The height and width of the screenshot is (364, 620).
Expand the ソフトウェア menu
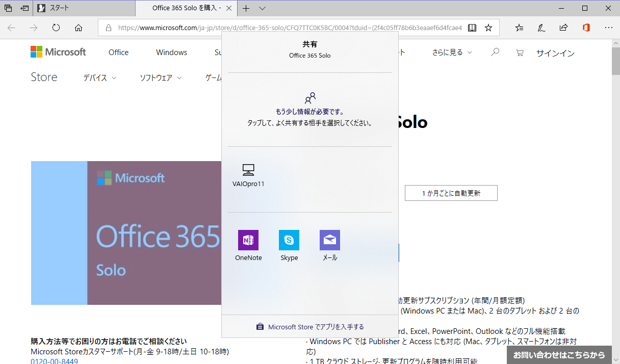[161, 78]
